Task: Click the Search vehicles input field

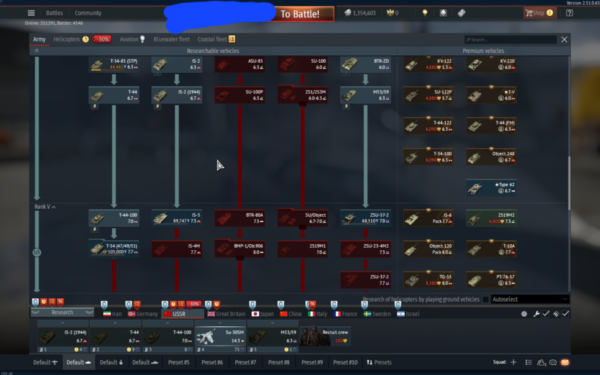Action: coord(510,39)
